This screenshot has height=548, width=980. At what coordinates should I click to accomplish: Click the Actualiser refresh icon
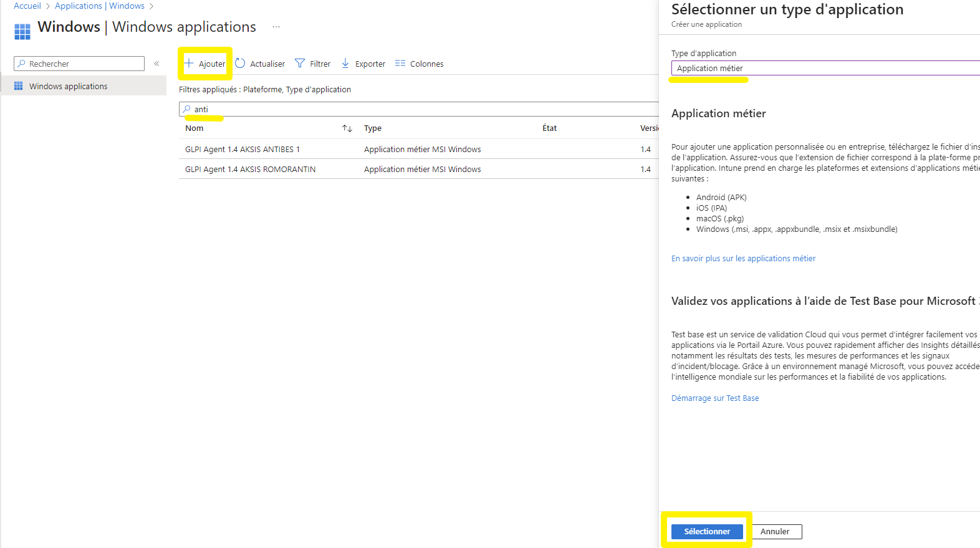[240, 63]
